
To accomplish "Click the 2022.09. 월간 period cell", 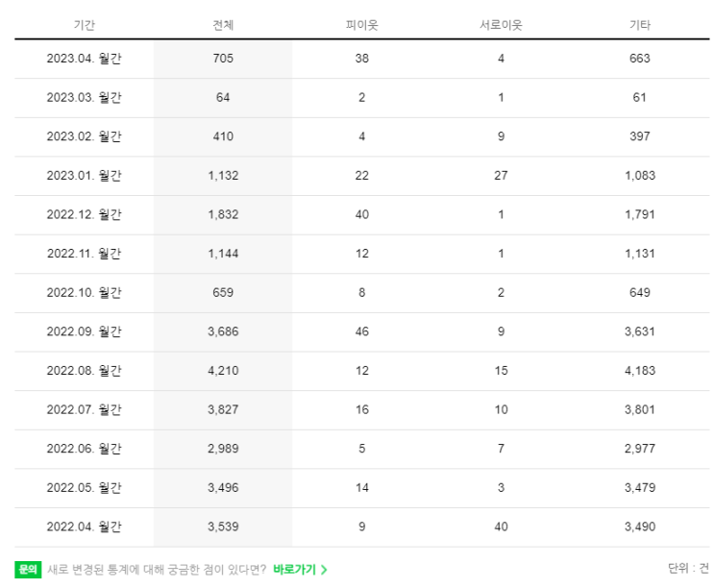I will (85, 331).
